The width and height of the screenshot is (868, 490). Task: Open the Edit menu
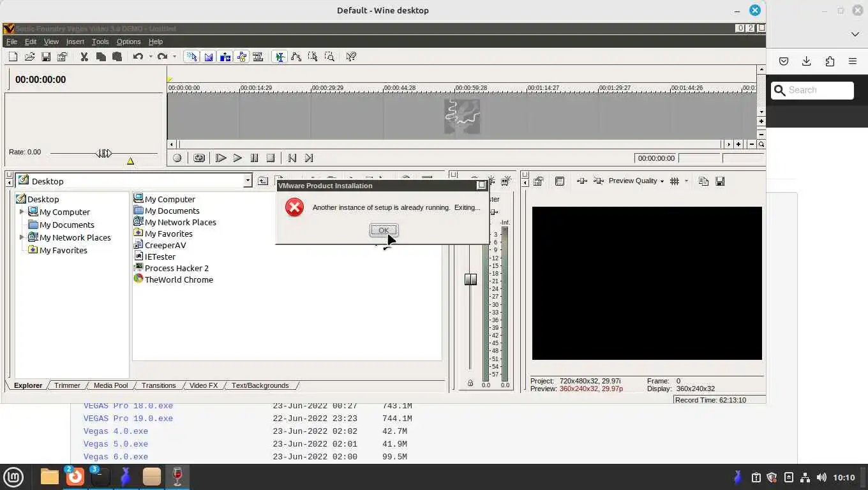click(x=31, y=41)
